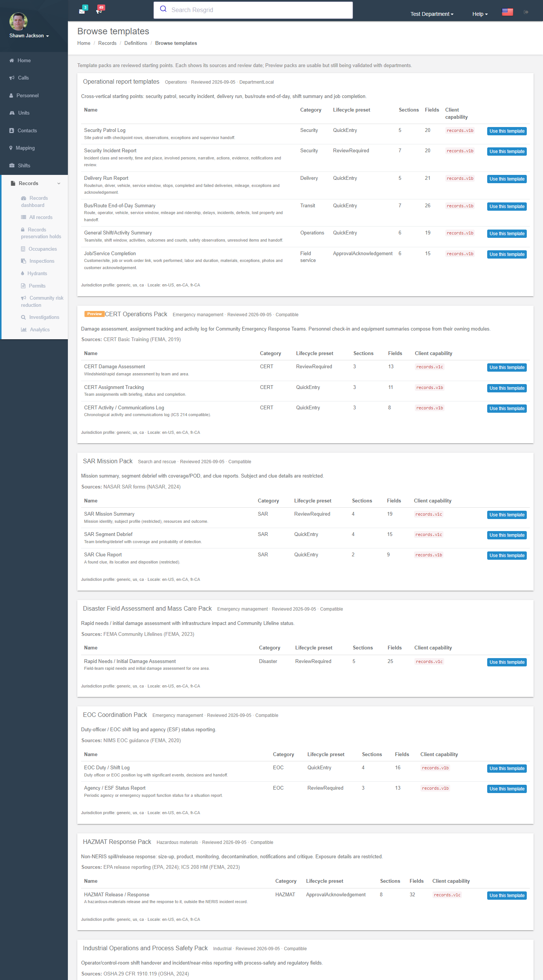The width and height of the screenshot is (543, 980).
Task: Use the CERT Activity / Communications Log template
Action: click(x=506, y=409)
